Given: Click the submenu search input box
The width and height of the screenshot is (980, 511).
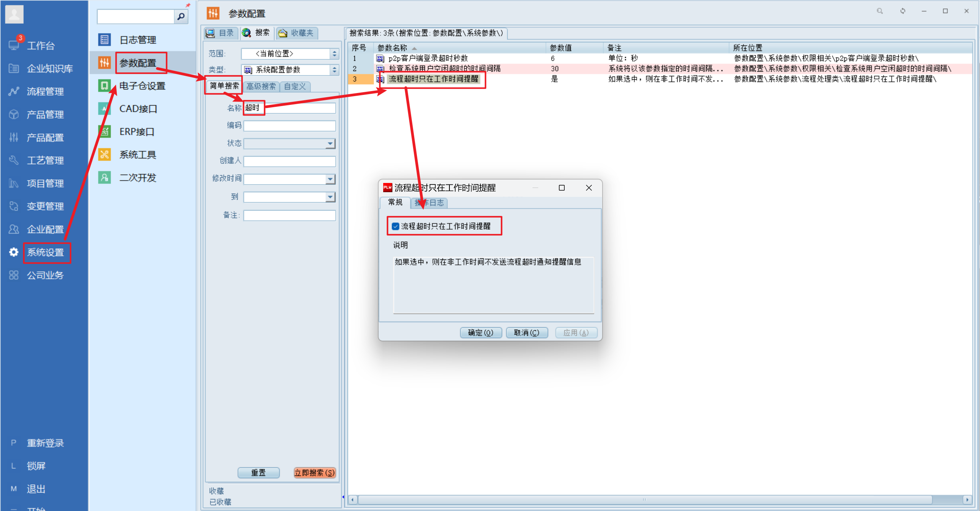Looking at the screenshot, I should (136, 16).
